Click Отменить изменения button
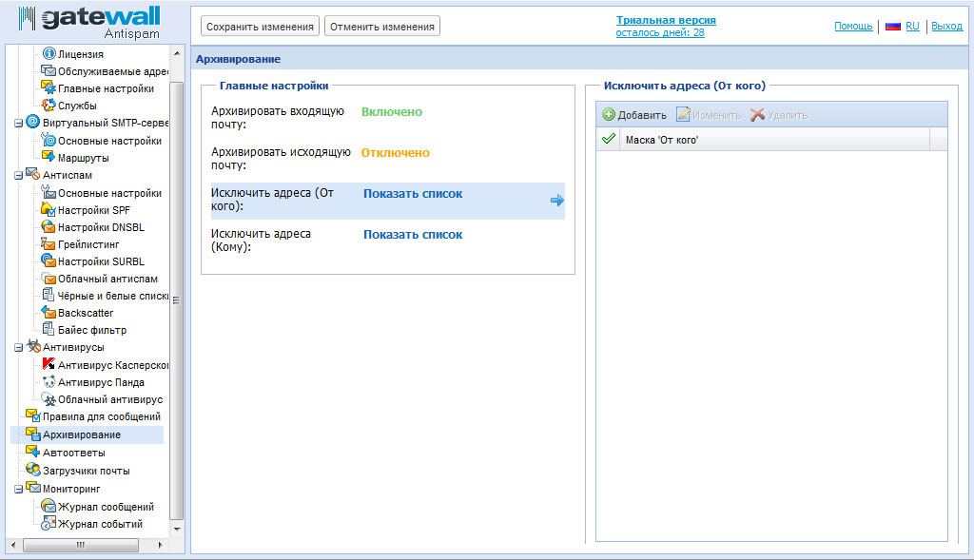Viewport: 974px width, 560px height. (x=382, y=26)
